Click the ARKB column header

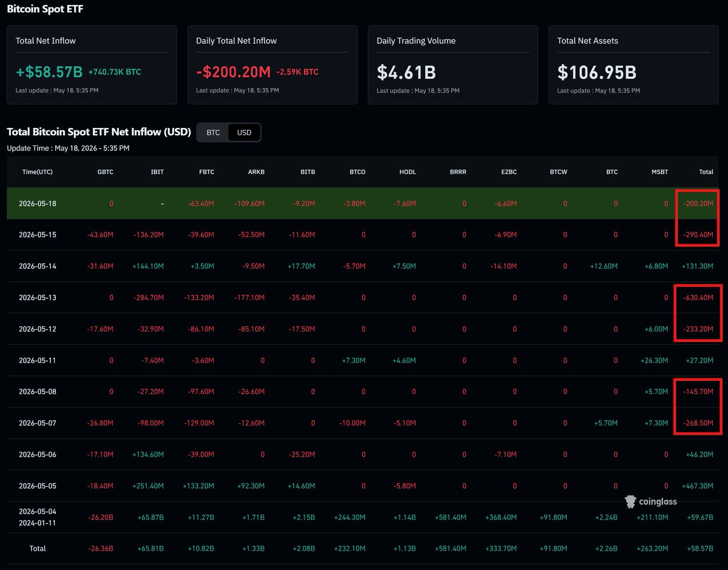(256, 172)
